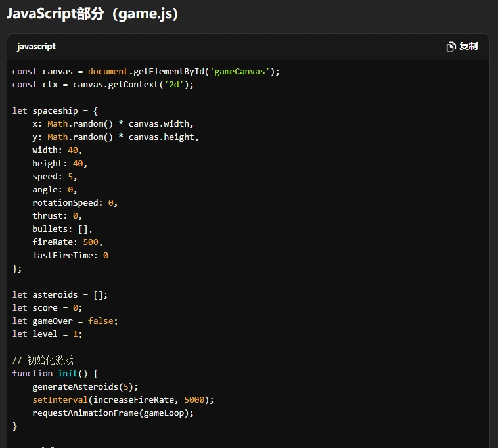Click the closing }; of spaceship object
The width and height of the screenshot is (498, 448).
coord(17,269)
